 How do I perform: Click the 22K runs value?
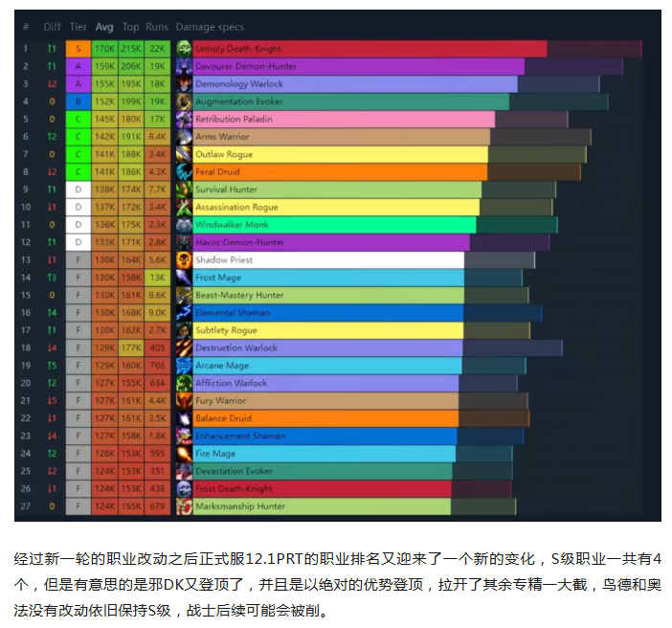tap(157, 49)
